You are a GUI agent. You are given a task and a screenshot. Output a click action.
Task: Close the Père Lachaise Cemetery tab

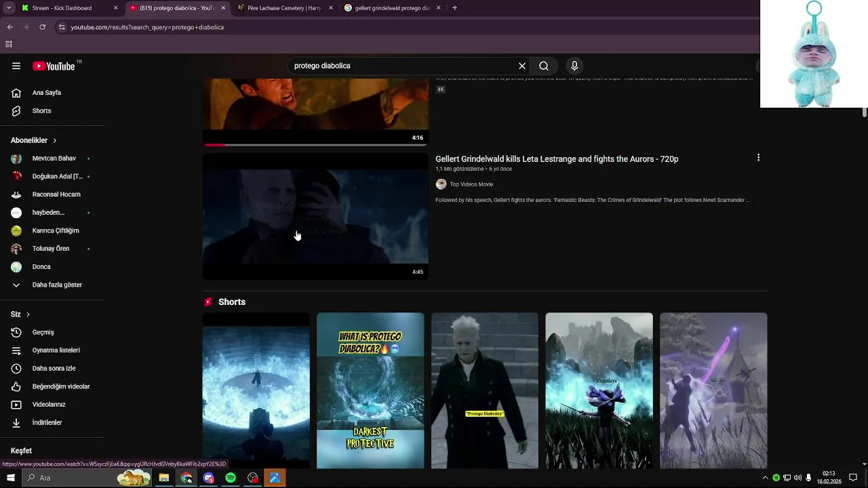click(331, 8)
